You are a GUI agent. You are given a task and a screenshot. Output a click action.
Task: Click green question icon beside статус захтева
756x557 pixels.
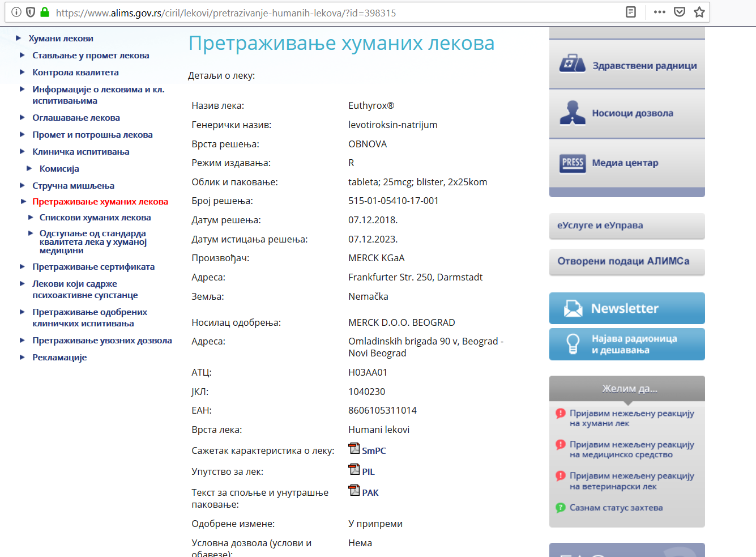pyautogui.click(x=561, y=508)
